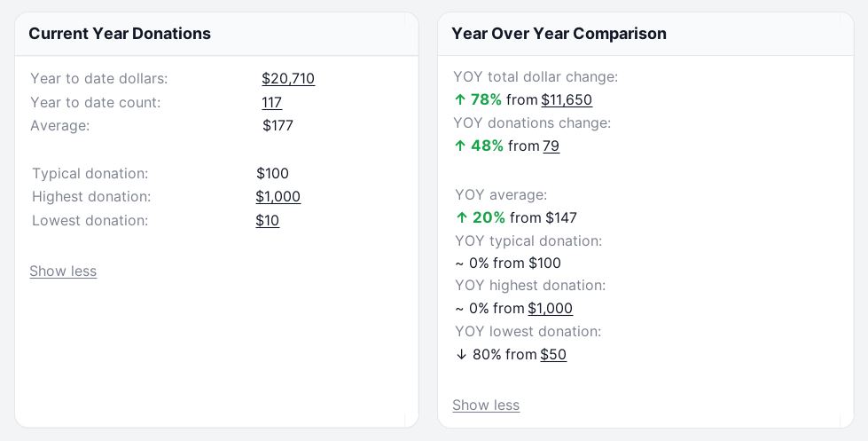
Task: Open the $1,000 YOY highest donation link
Action: 550,308
